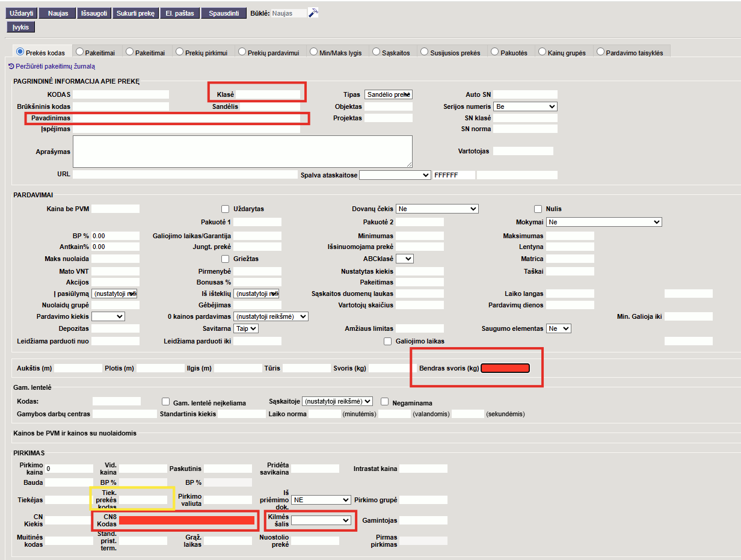Open the Susijusios prekės tab

452,52
